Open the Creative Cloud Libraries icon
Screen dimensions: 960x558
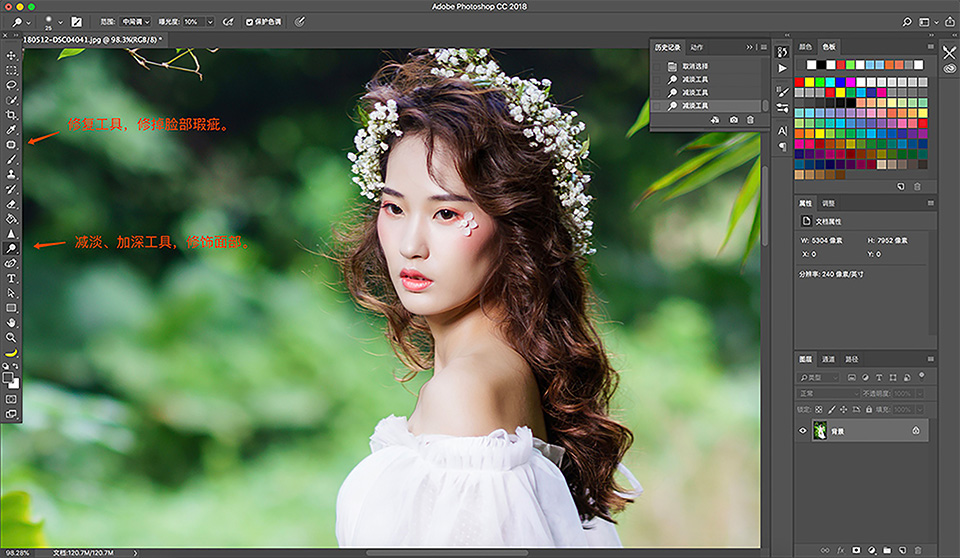click(950, 68)
